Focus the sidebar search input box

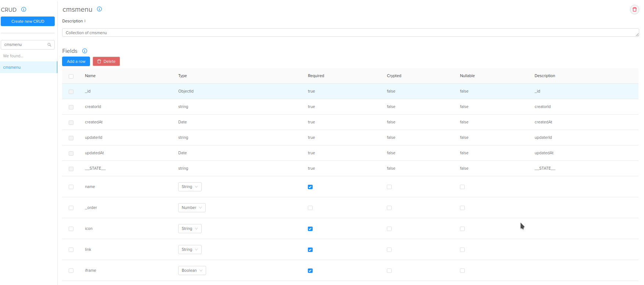tap(24, 45)
